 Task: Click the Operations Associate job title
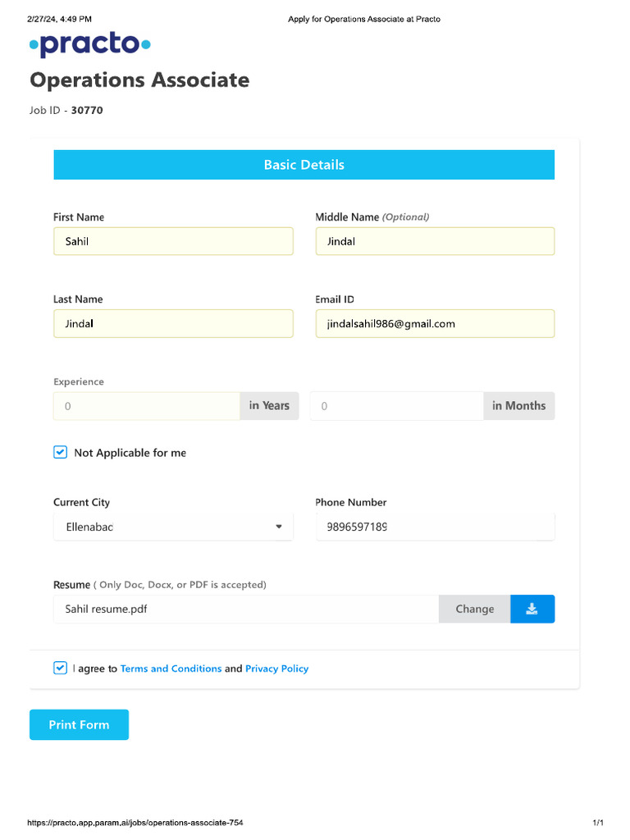139,80
